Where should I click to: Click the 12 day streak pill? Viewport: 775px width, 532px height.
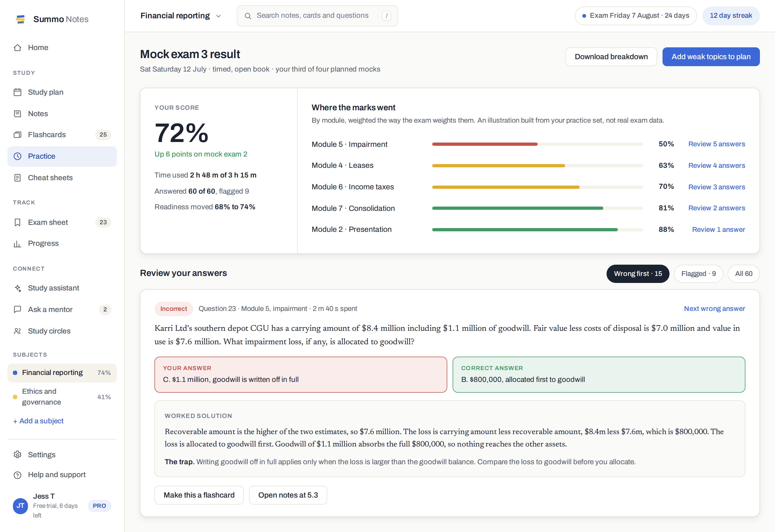coord(731,16)
